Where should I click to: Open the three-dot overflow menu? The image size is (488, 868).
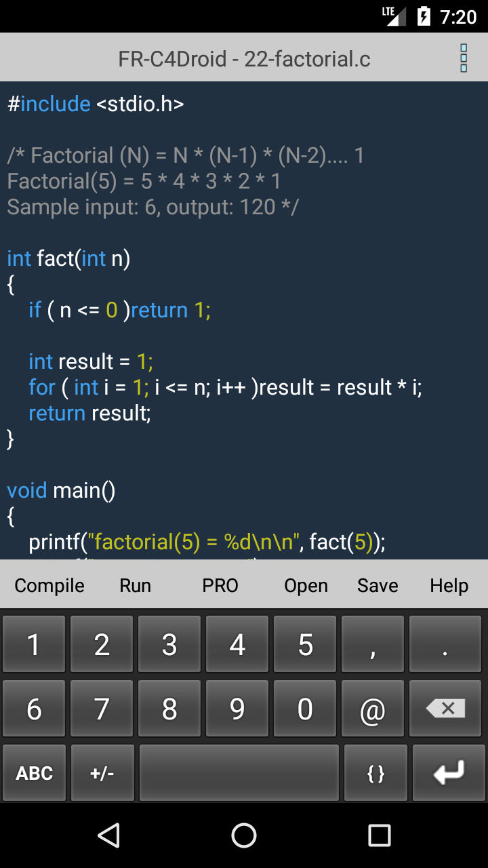pos(464,58)
